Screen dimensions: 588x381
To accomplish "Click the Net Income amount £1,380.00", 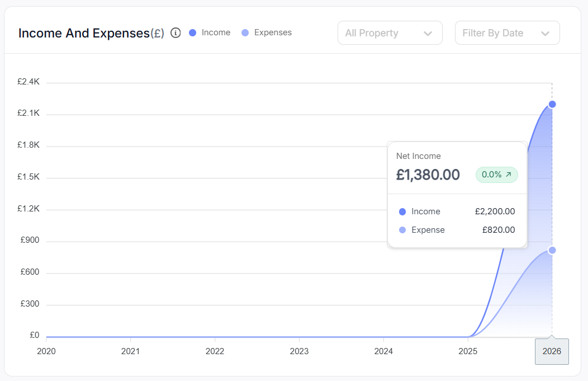I will coord(428,175).
